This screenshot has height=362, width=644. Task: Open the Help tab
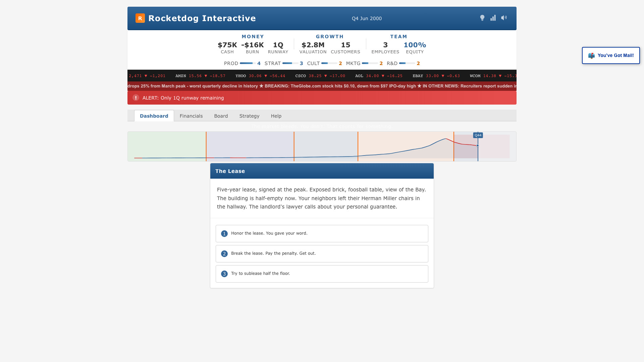point(276,116)
